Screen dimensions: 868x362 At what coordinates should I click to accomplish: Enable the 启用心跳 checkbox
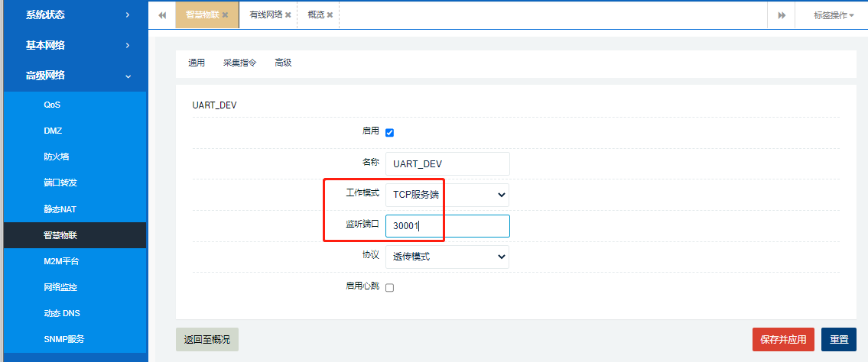[389, 288]
